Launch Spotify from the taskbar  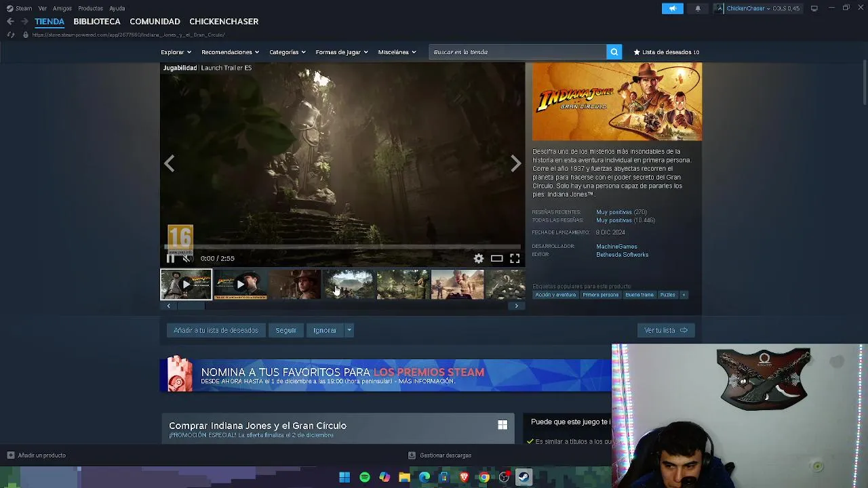pos(365,477)
